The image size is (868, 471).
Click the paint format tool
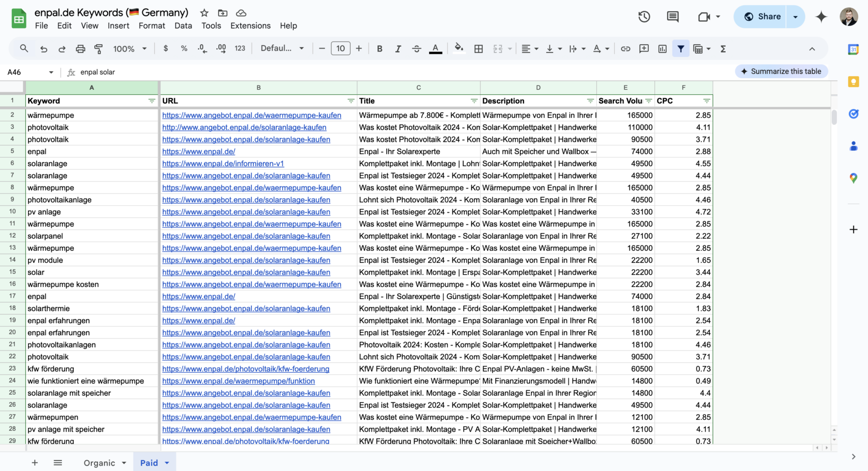click(x=99, y=49)
